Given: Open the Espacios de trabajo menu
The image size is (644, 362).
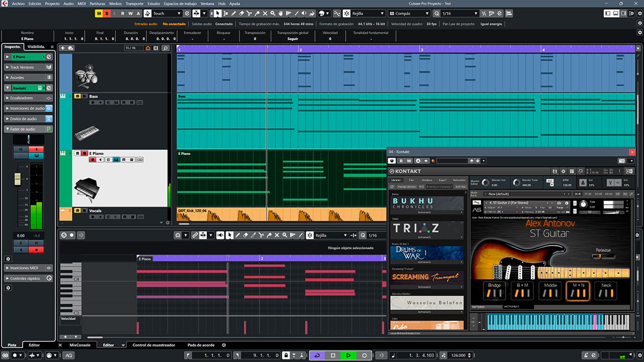Looking at the screenshot, I should click(181, 3).
